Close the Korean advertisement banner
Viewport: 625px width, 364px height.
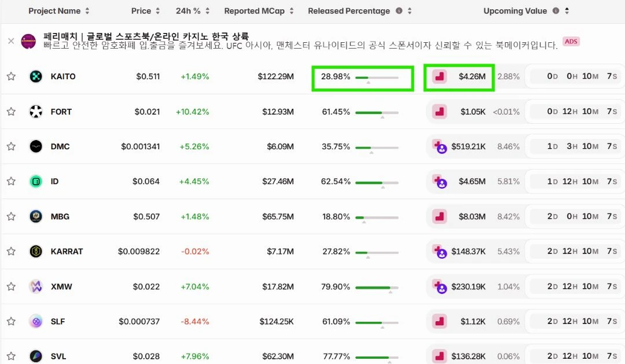pos(11,41)
